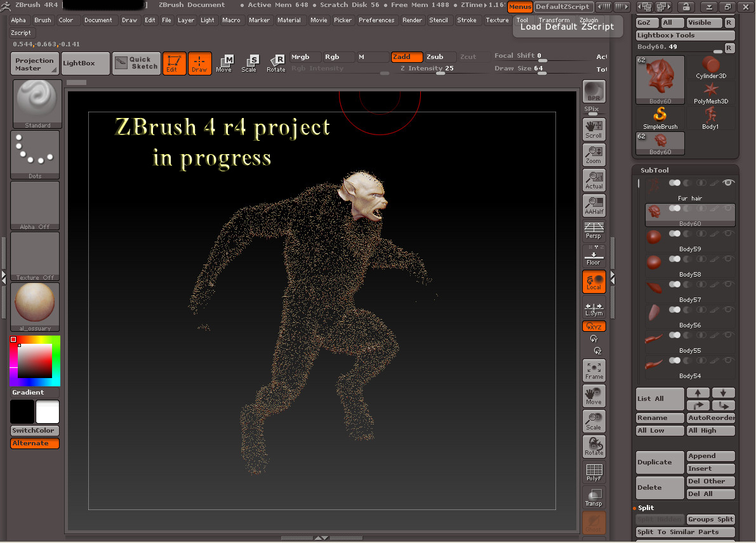This screenshot has width=756, height=543.
Task: Select the black secondary color swatch
Action: tap(22, 412)
